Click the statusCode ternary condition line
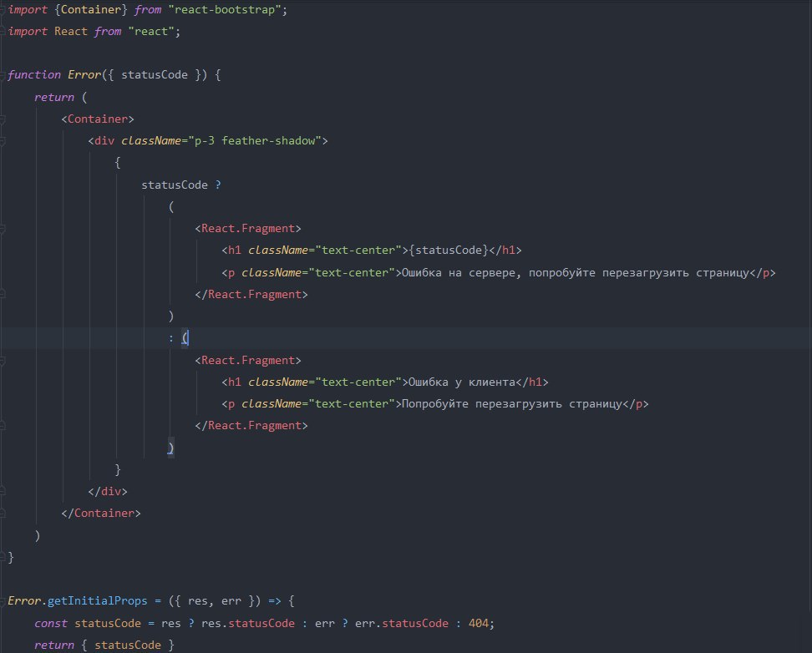The image size is (812, 653). pos(181,185)
